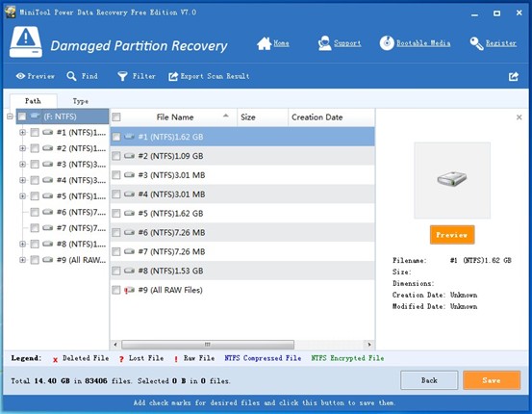This screenshot has width=532, height=414.
Task: Click drive icon of #3 (NTFS)3.01 MB list row
Action: pyautogui.click(x=129, y=175)
